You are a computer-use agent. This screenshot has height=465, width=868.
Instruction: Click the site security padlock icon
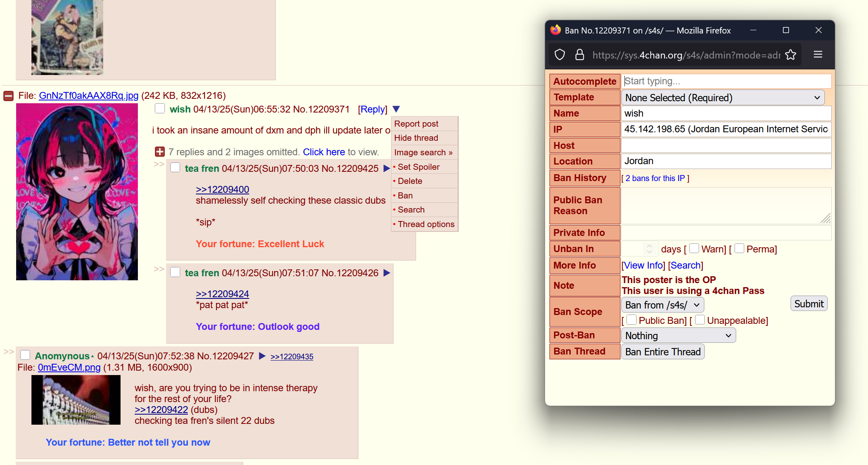click(579, 55)
